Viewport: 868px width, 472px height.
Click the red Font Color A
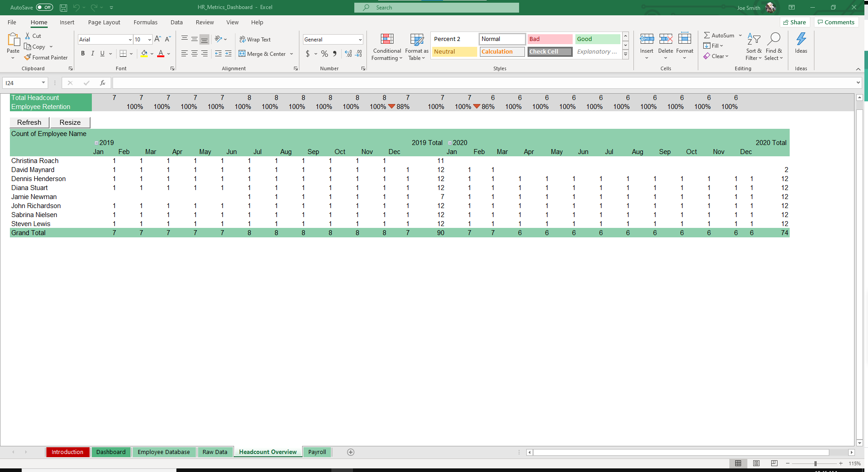pos(161,54)
